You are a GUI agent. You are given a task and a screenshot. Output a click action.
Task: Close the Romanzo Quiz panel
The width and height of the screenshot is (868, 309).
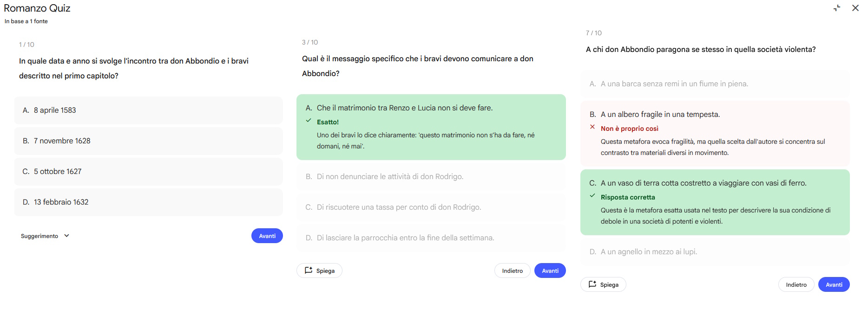tap(855, 8)
